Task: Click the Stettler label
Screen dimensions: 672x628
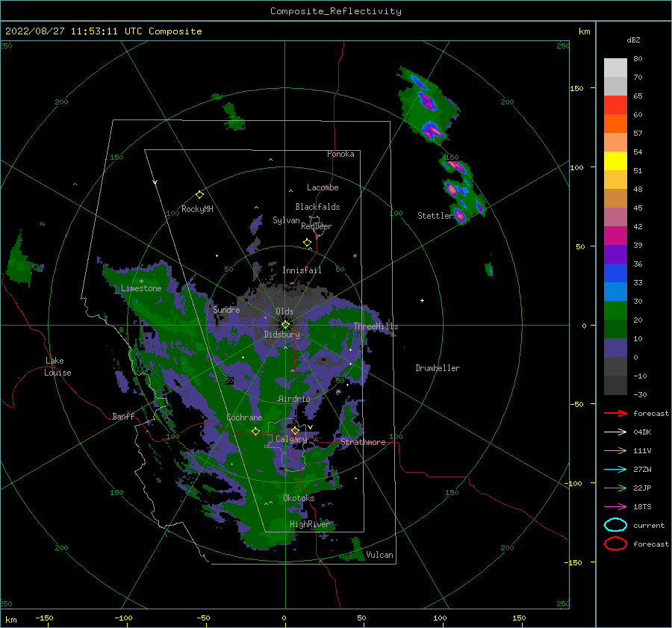Action: point(435,216)
